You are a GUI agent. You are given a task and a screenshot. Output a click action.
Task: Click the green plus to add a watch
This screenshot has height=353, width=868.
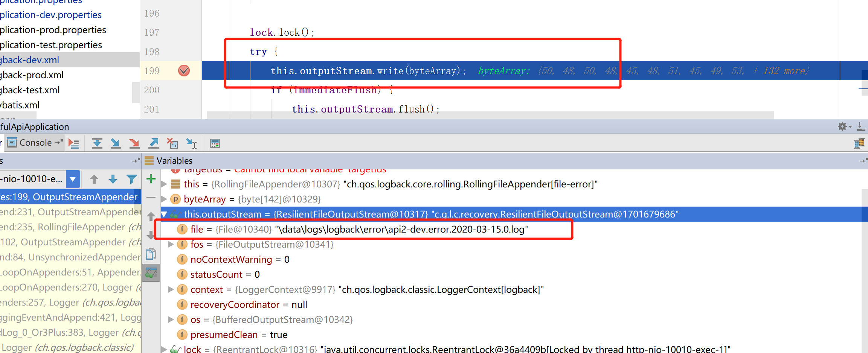click(151, 179)
